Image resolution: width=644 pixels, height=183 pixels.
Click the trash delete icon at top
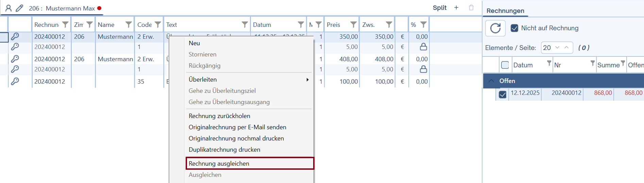(471, 8)
